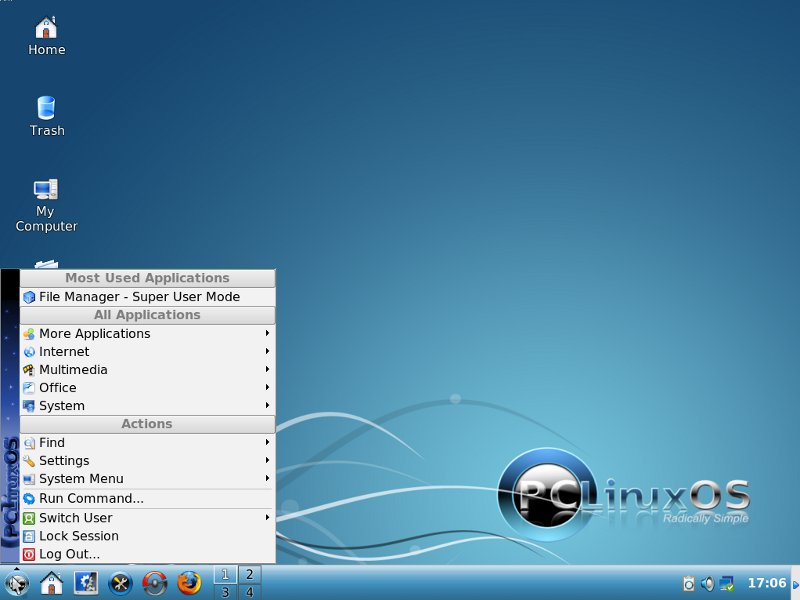The image size is (800, 600).
Task: Click Lock Session in the menu
Action: pyautogui.click(x=78, y=536)
